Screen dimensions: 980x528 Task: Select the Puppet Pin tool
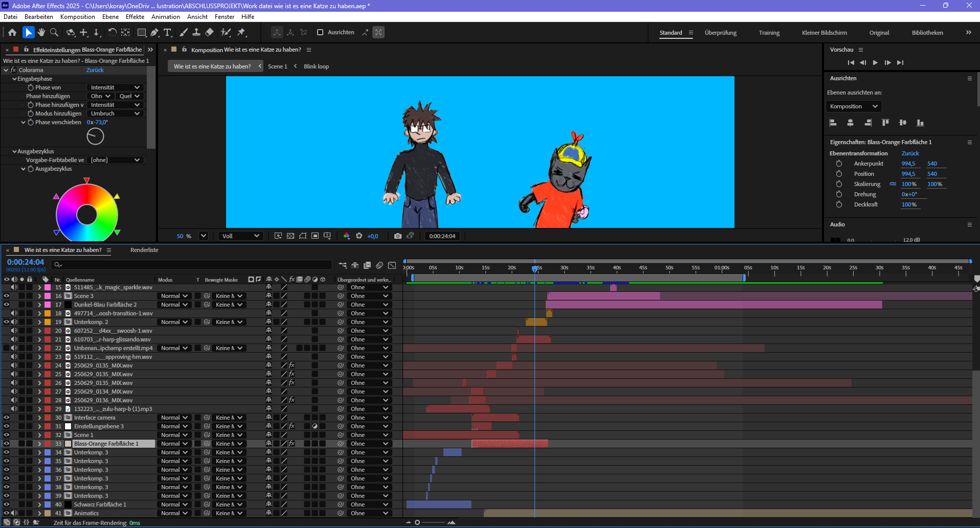pyautogui.click(x=241, y=32)
